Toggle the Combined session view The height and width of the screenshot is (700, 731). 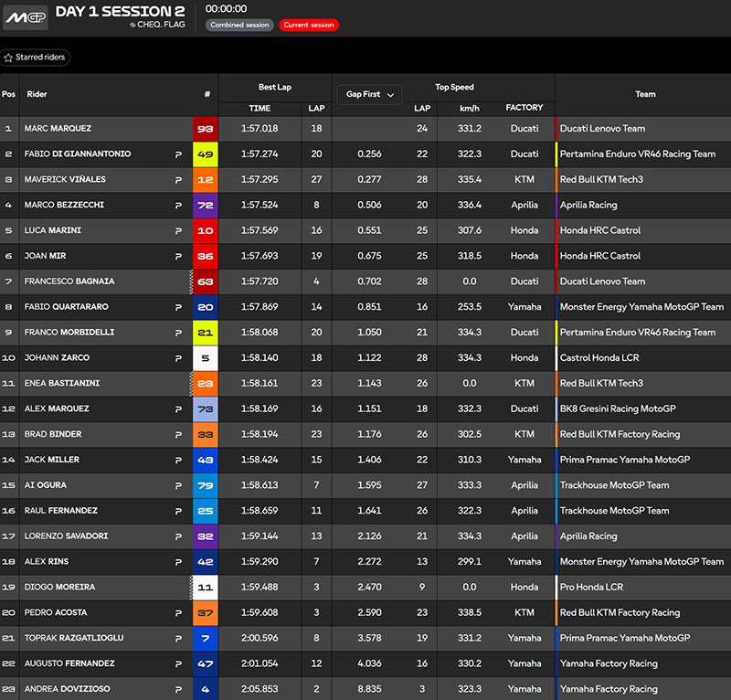pyautogui.click(x=239, y=25)
